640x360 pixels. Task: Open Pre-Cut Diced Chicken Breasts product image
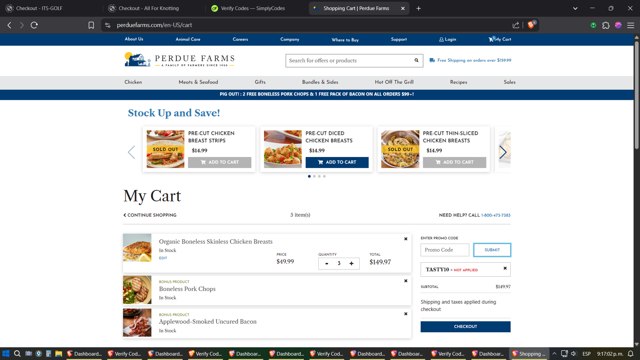pos(282,149)
